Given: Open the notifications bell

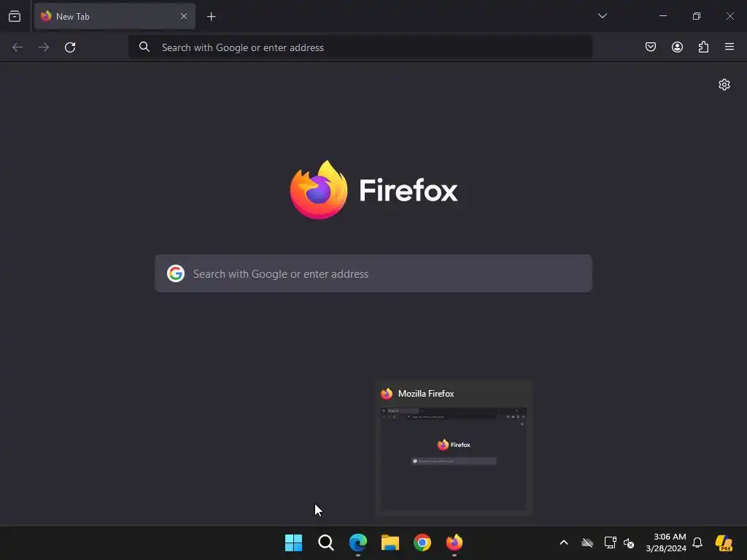Looking at the screenshot, I should [697, 542].
